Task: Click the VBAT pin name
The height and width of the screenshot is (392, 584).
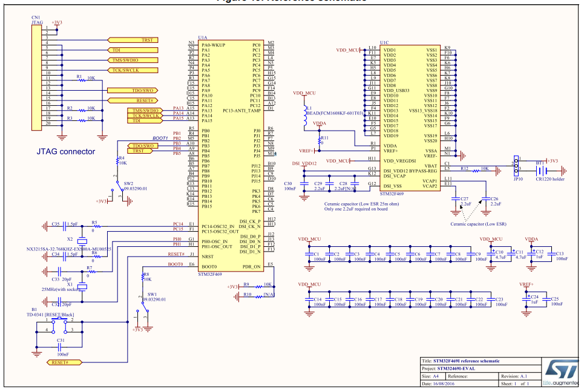Action: [x=430, y=166]
